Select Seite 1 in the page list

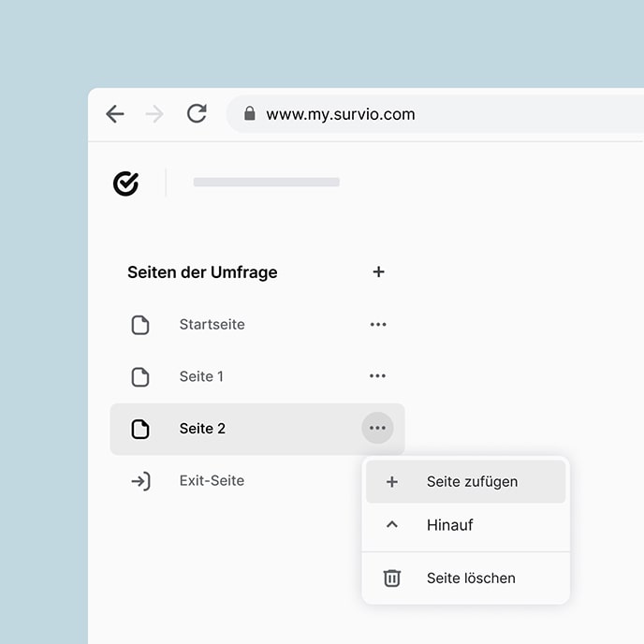pyautogui.click(x=201, y=376)
